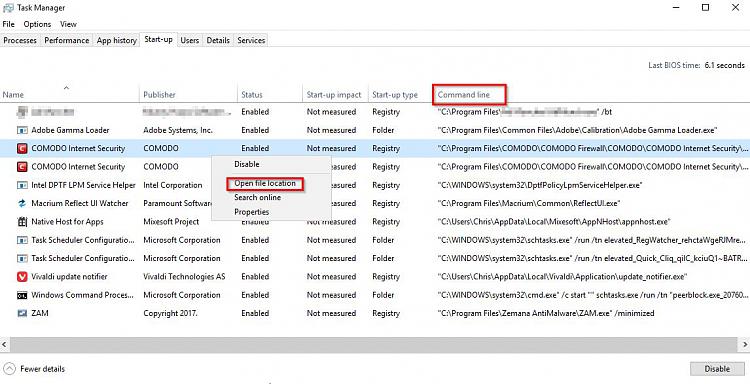
Task: Sort by the Publisher column header
Action: [188, 94]
